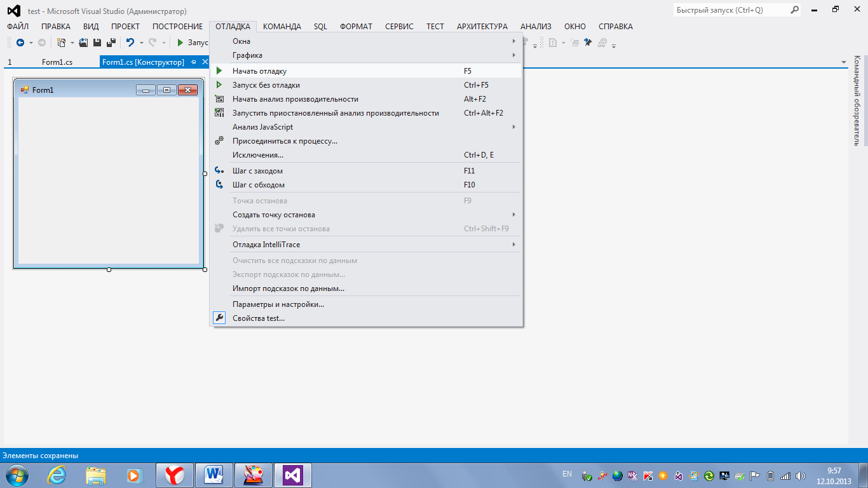
Task: Click the Шаг с заходом step icon
Action: pos(219,170)
